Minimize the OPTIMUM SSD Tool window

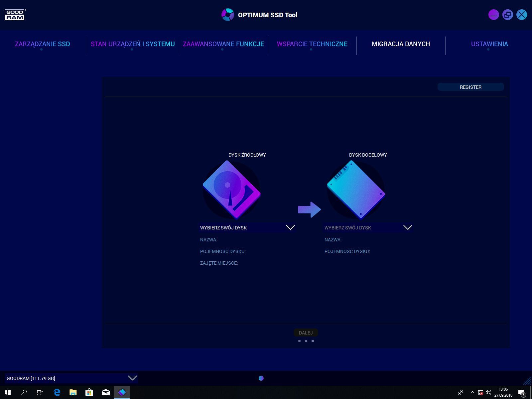[493, 15]
